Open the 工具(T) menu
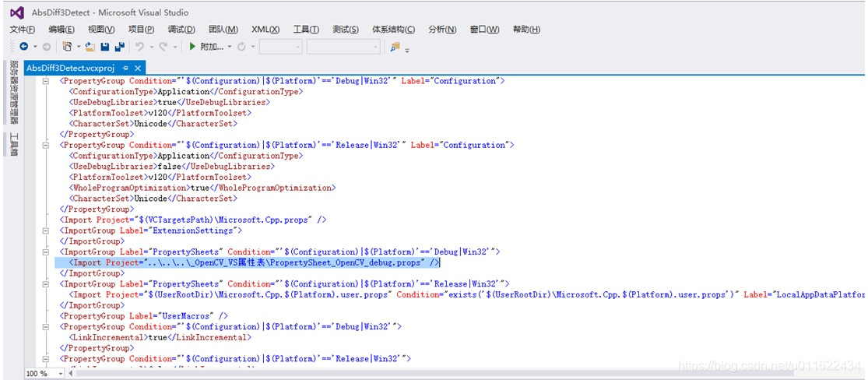Viewport: 868px width, 380px height. point(306,30)
